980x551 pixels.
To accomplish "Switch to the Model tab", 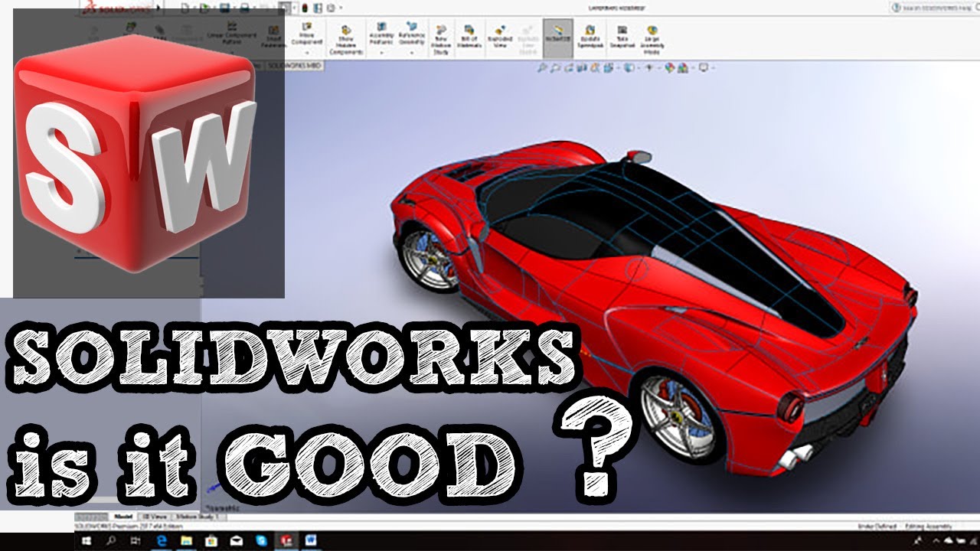I will pos(123,517).
